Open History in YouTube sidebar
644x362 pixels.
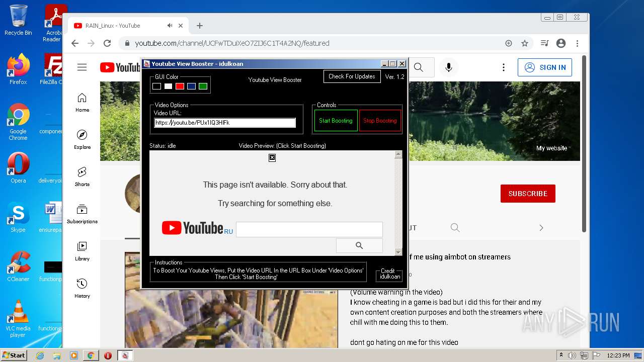click(x=82, y=289)
